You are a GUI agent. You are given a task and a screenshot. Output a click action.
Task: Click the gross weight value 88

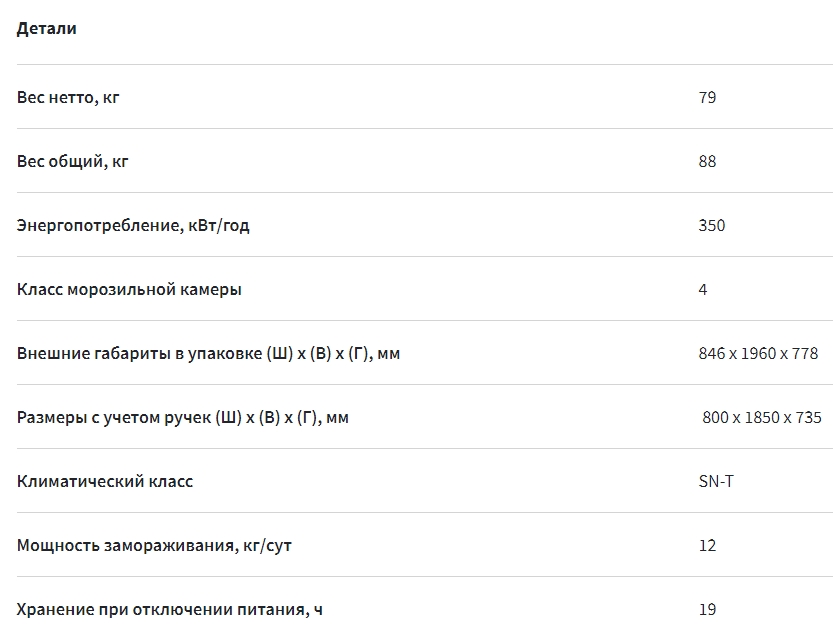coord(707,161)
